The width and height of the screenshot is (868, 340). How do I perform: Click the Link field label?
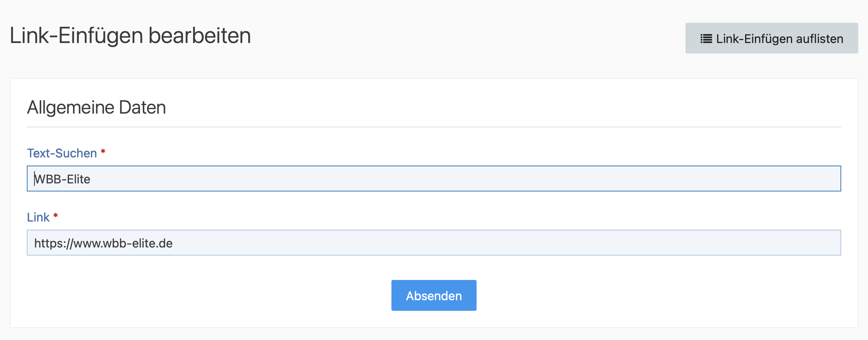click(x=38, y=217)
